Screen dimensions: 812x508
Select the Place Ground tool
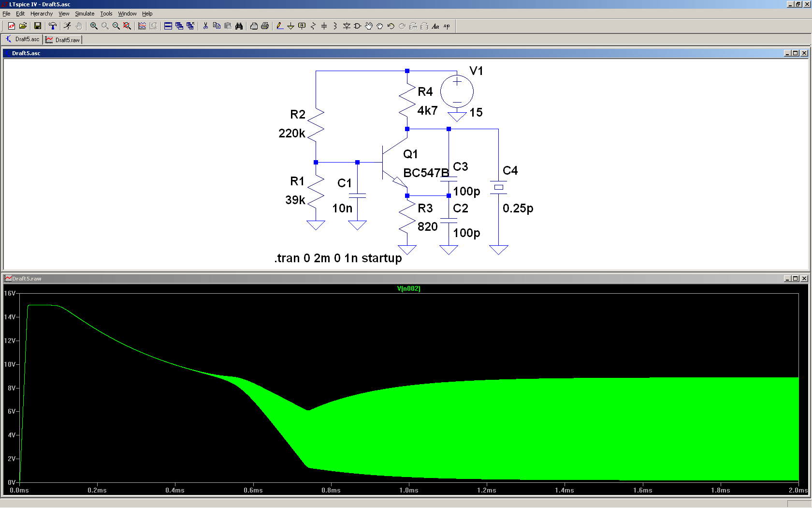(290, 26)
